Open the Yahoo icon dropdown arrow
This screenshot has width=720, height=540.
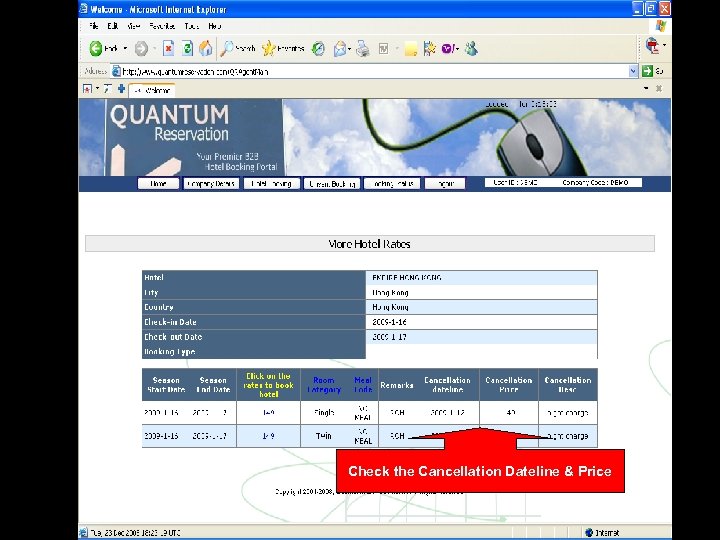point(457,49)
